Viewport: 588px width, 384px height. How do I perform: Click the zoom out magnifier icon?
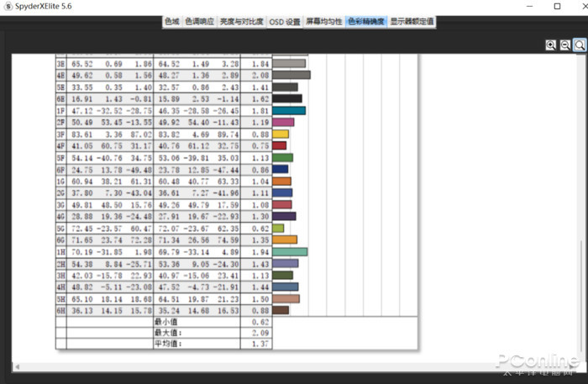[x=565, y=45]
